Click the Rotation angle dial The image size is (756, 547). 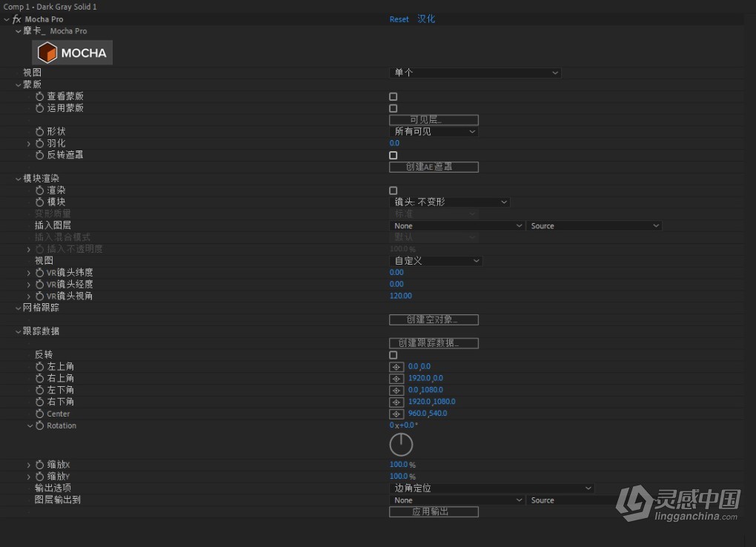pos(401,445)
